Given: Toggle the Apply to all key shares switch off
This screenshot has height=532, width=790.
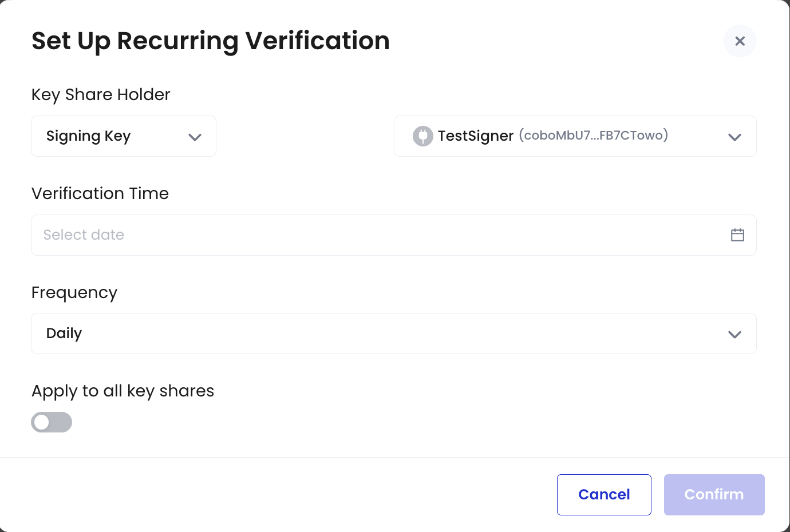Looking at the screenshot, I should 52,422.
